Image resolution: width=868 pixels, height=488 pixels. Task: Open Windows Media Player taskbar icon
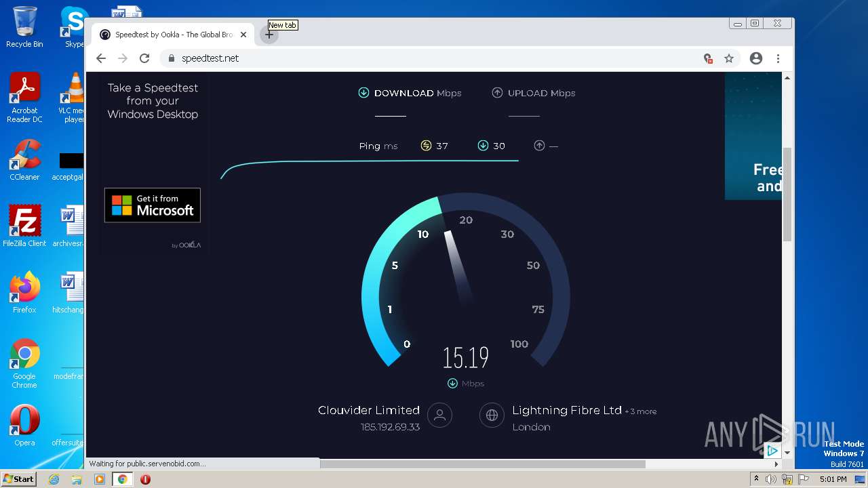[100, 479]
